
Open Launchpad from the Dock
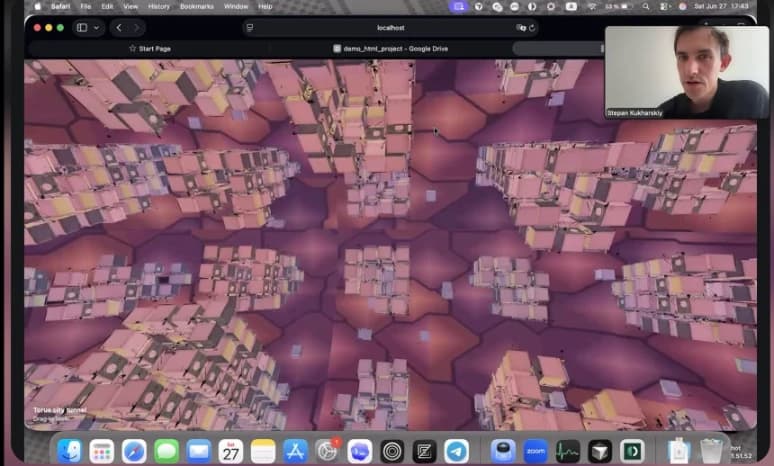tap(102, 451)
